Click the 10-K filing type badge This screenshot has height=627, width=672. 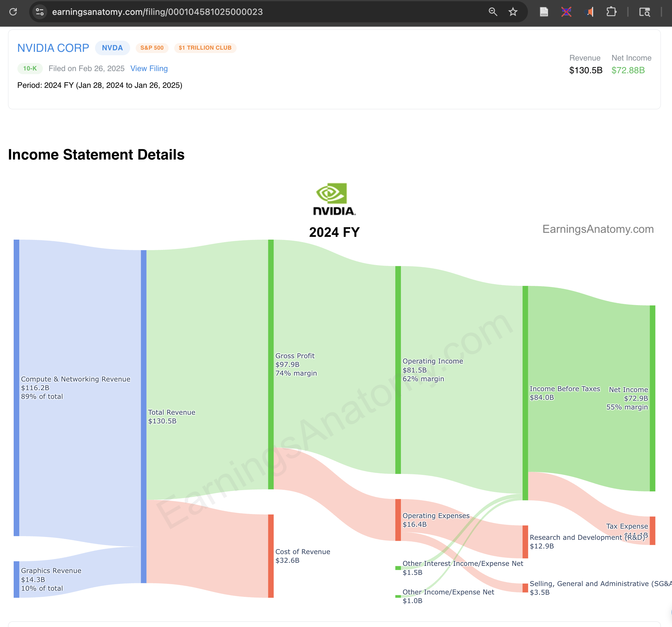(30, 68)
